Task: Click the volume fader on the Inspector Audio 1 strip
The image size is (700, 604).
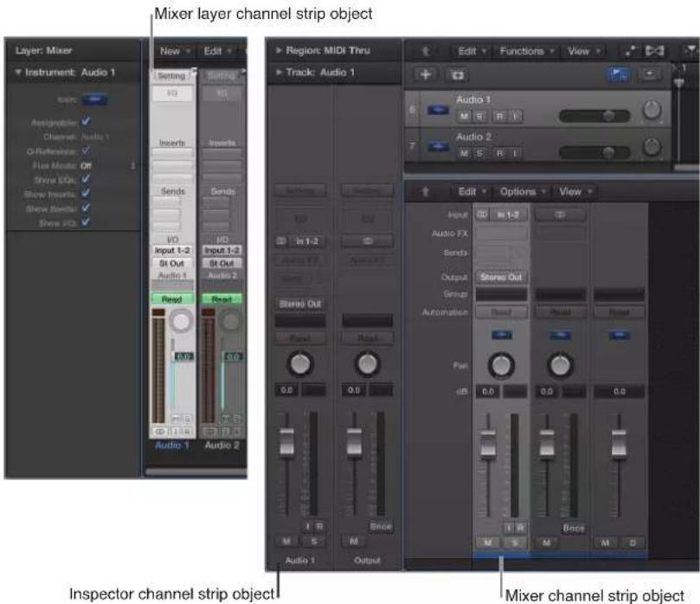Action: [286, 441]
